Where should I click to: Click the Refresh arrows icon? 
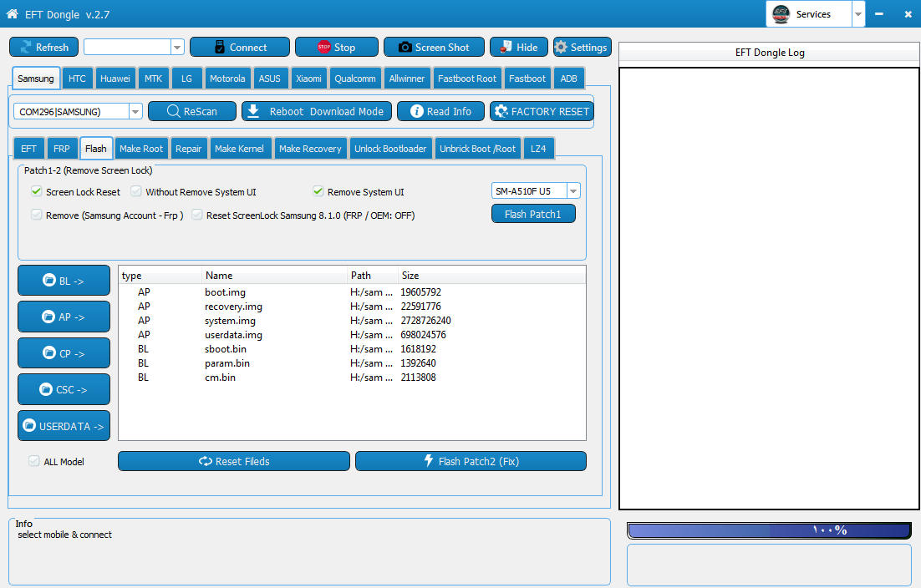26,47
